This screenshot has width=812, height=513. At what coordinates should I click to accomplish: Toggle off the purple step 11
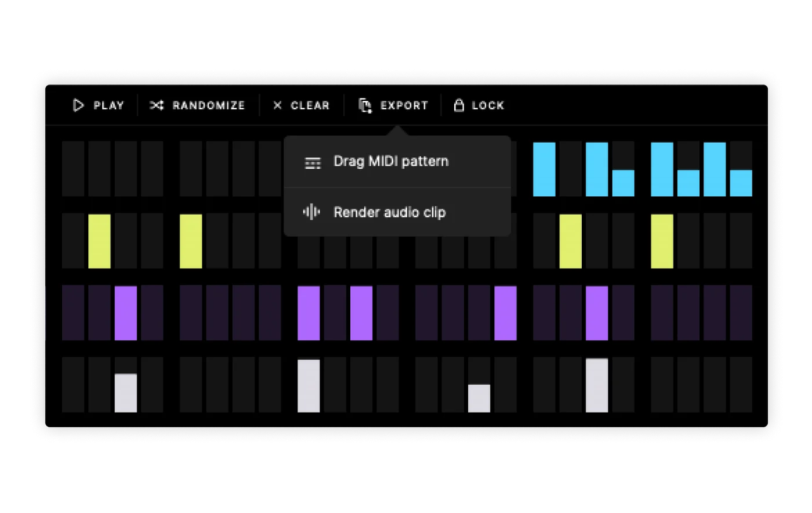[362, 313]
